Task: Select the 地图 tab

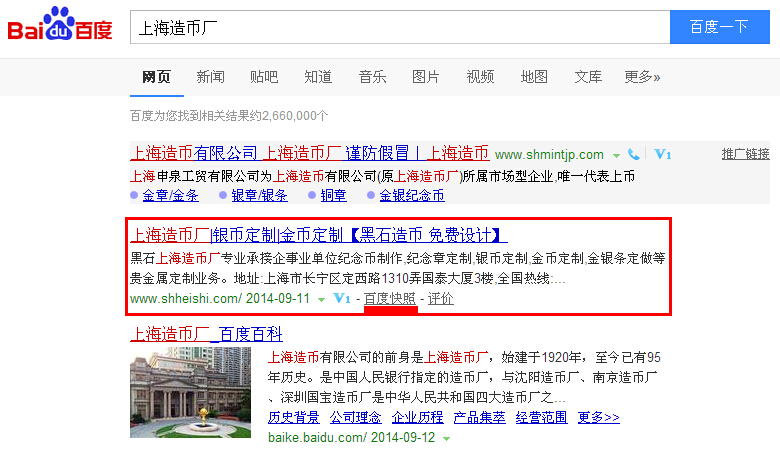Action: 534,77
